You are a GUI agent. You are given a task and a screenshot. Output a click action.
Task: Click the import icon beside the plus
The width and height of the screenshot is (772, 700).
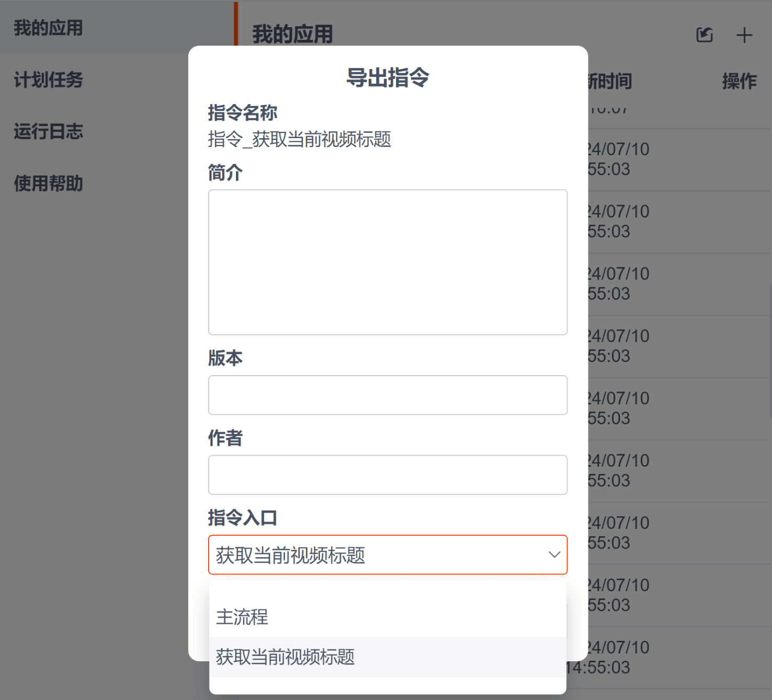tap(705, 35)
